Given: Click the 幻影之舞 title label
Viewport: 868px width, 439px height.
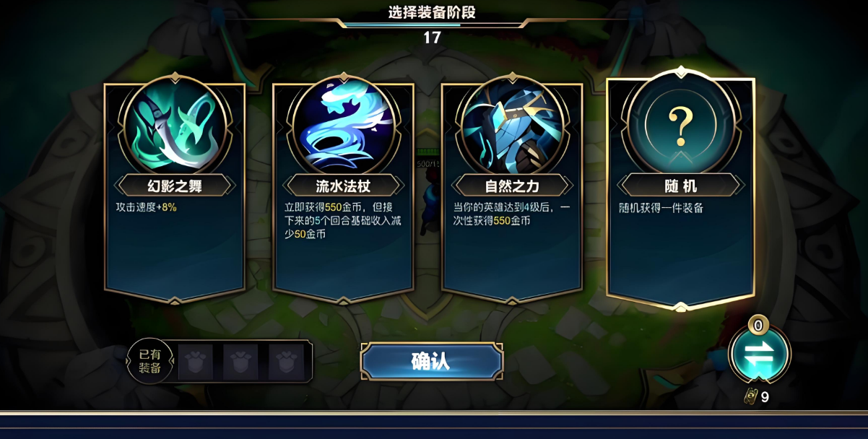Looking at the screenshot, I should click(x=175, y=186).
